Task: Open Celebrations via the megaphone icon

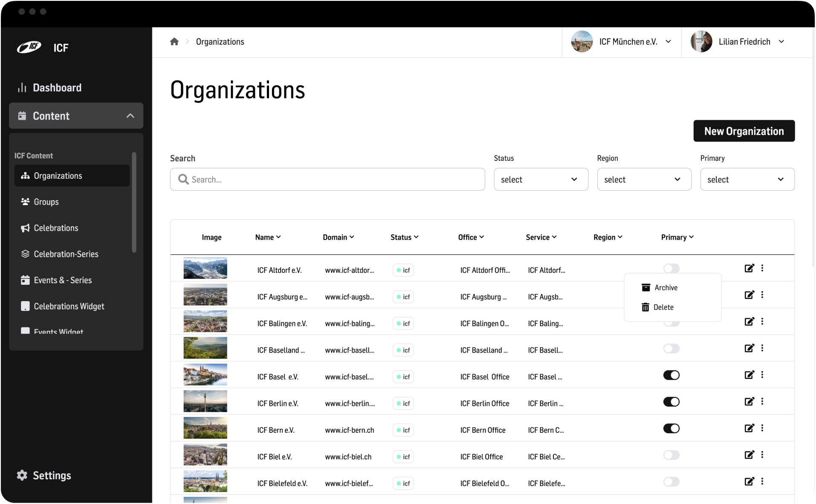Action: (26, 228)
